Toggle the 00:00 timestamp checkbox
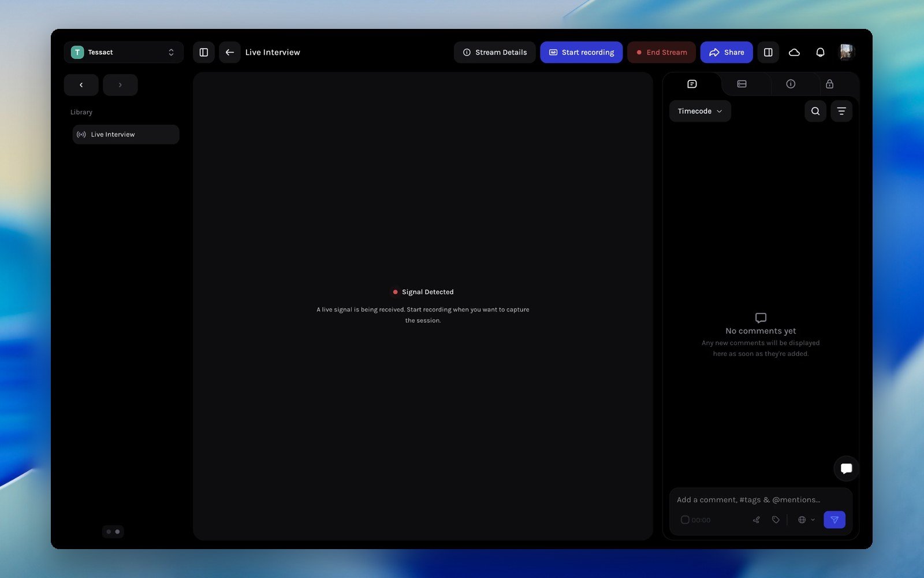The height and width of the screenshot is (578, 924). coord(685,520)
